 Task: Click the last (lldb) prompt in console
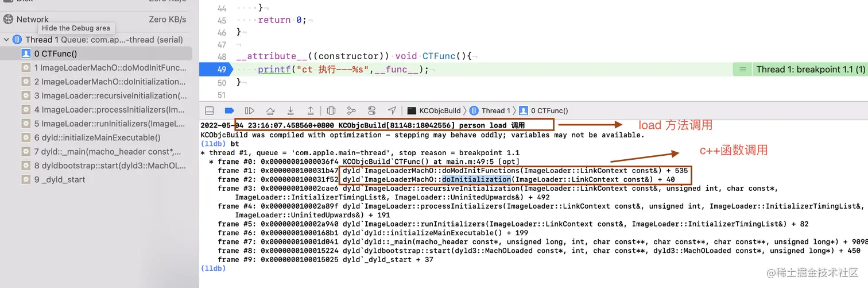coord(213,268)
